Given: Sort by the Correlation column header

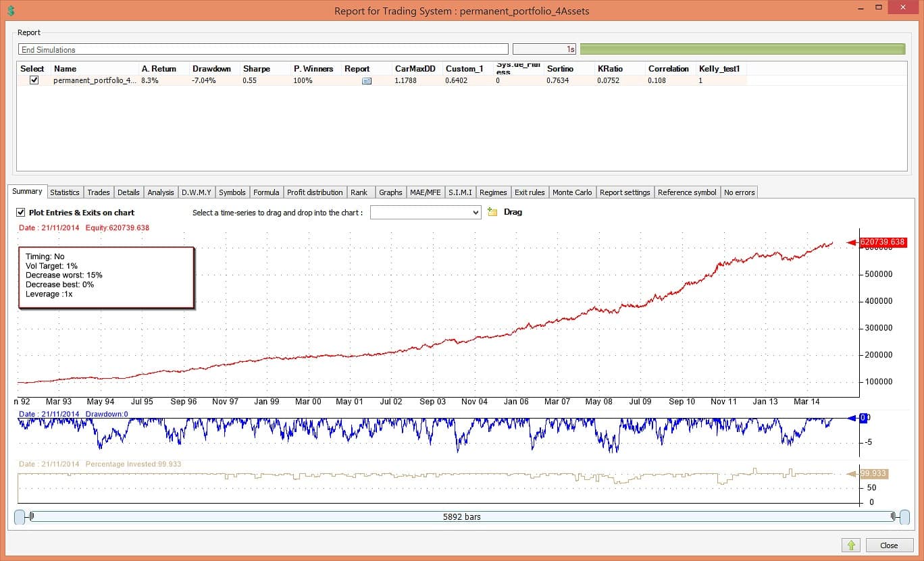Looking at the screenshot, I should click(x=670, y=69).
